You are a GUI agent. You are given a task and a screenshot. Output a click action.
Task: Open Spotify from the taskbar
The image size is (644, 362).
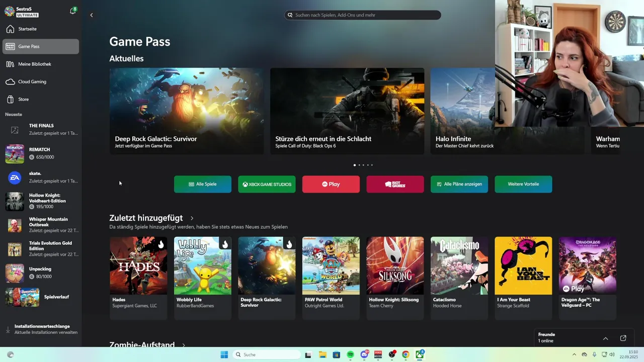pyautogui.click(x=350, y=354)
